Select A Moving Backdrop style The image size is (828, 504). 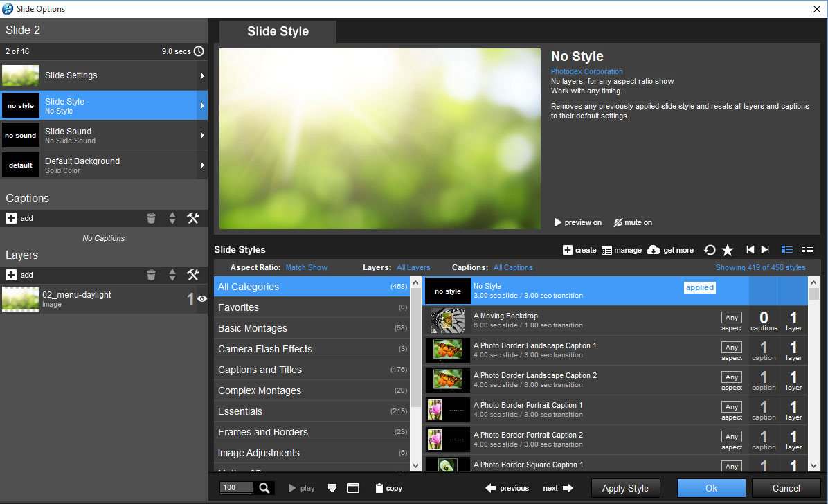pos(616,321)
